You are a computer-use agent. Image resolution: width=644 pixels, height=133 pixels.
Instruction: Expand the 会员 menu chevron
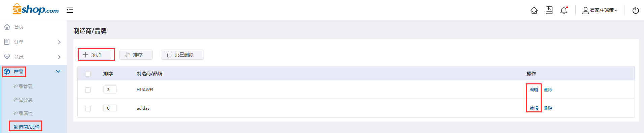tap(59, 57)
